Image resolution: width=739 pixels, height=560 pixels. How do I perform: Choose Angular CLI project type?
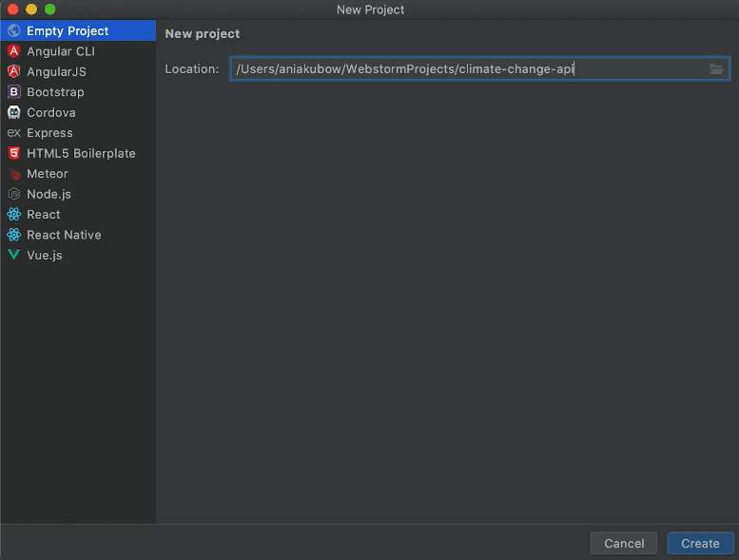coord(61,51)
